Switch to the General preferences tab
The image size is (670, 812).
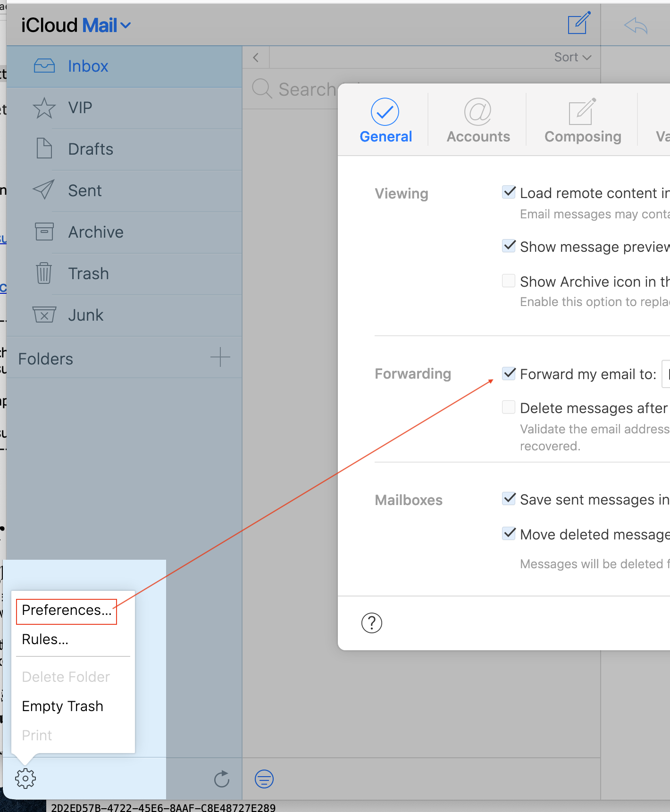[385, 120]
